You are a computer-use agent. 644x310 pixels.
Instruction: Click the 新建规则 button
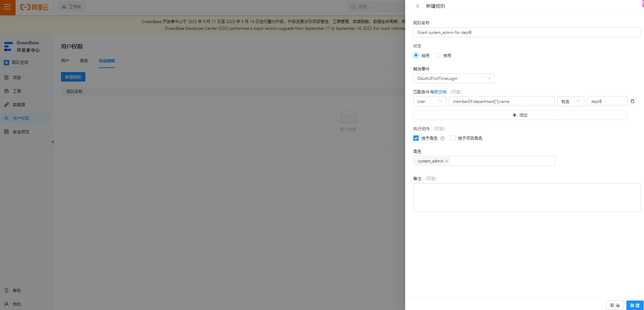[73, 77]
